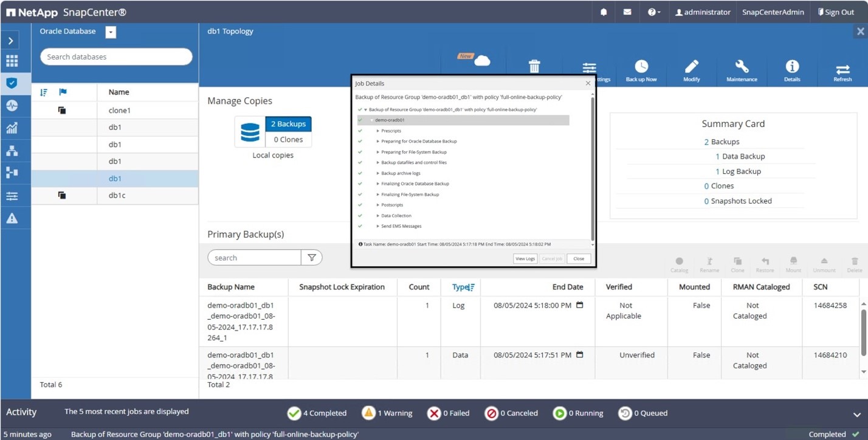Click the backup table vertical scrollbar
Image resolution: width=868 pixels, height=440 pixels.
pos(863,333)
